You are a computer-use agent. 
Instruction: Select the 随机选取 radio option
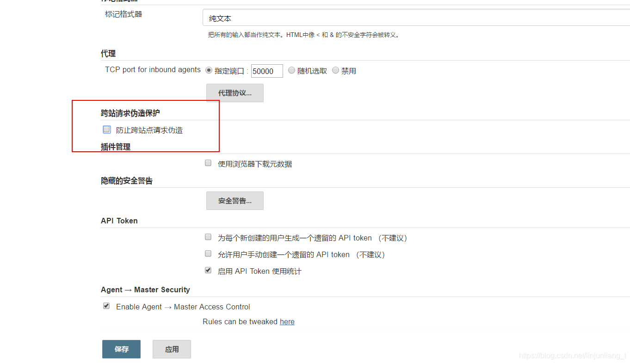[291, 70]
